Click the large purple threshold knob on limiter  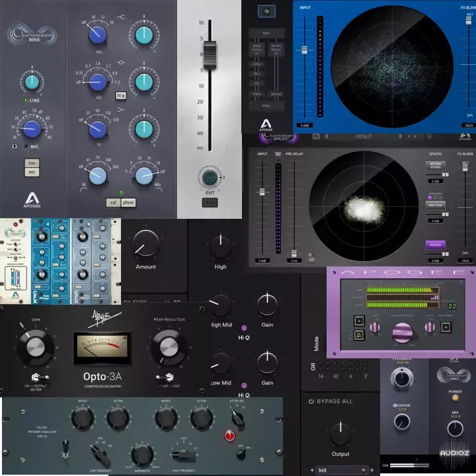pos(403,333)
